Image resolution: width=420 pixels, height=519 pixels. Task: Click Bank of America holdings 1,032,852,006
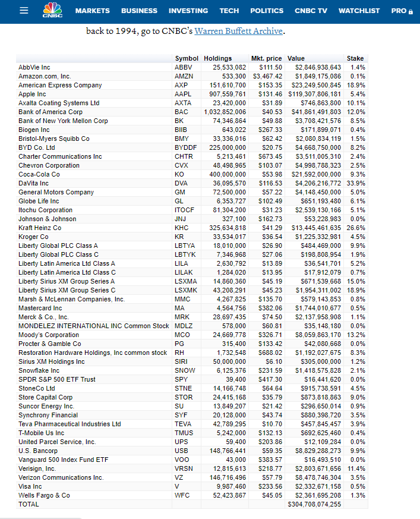pos(225,112)
